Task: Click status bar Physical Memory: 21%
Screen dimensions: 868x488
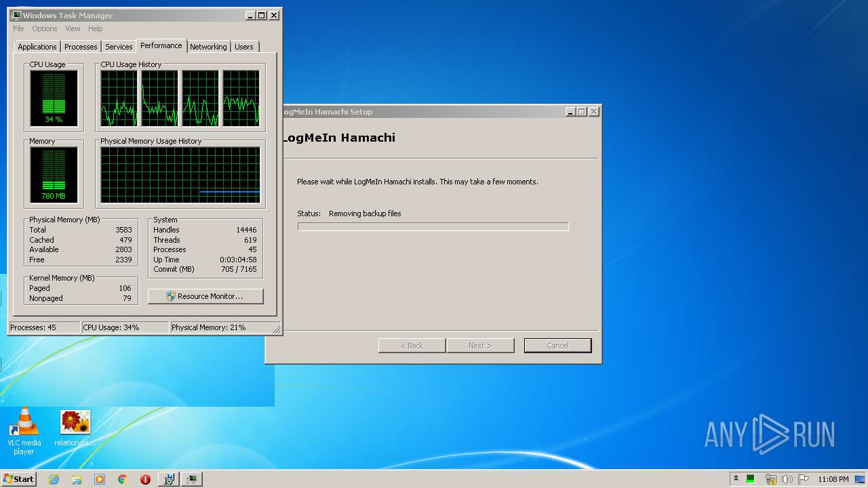Action: pos(221,327)
